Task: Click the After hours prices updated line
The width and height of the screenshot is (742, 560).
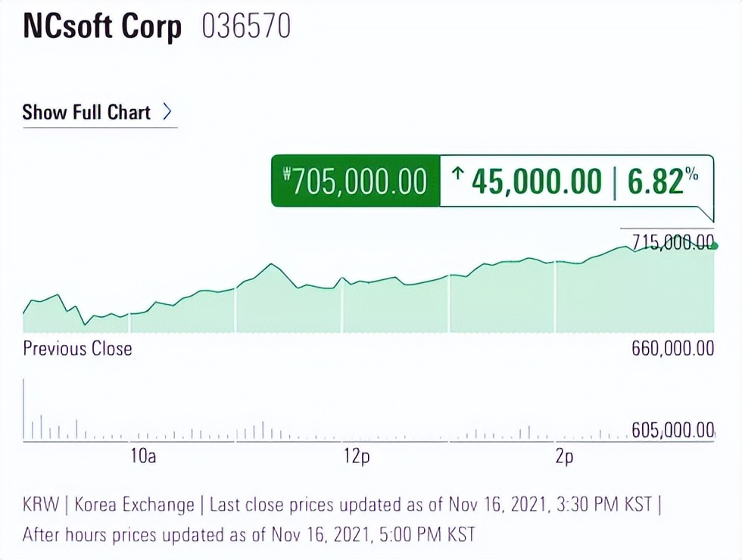Action: pos(248,534)
